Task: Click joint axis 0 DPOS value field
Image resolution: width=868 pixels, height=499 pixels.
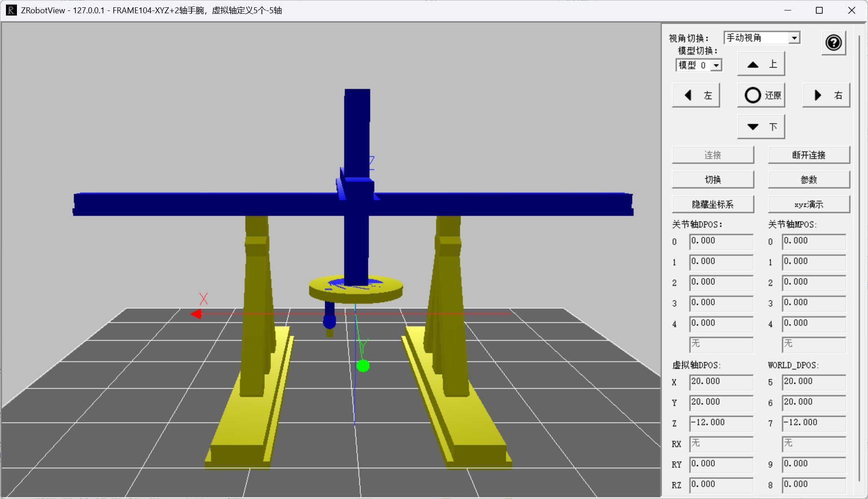Action: pyautogui.click(x=721, y=241)
